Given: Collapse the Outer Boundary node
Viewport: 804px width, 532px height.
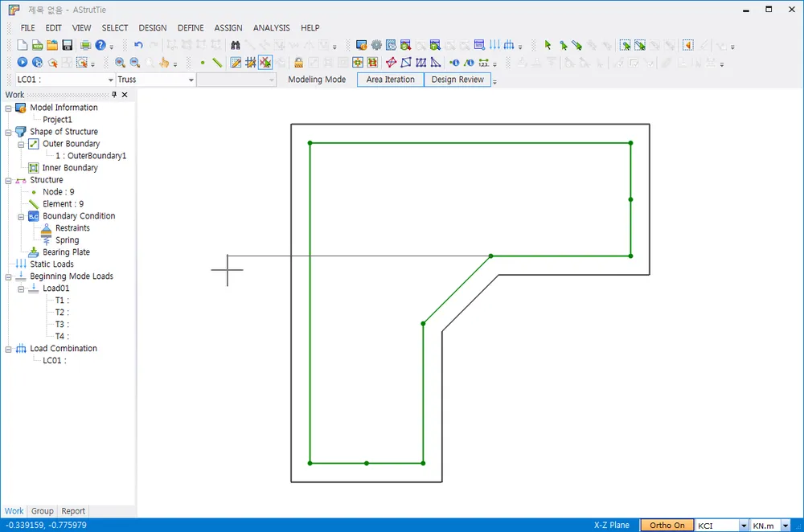Looking at the screenshot, I should 21,145.
